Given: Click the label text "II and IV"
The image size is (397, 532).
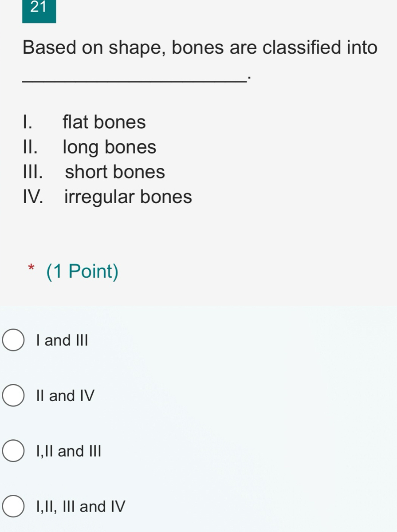Looking at the screenshot, I should [65, 395].
